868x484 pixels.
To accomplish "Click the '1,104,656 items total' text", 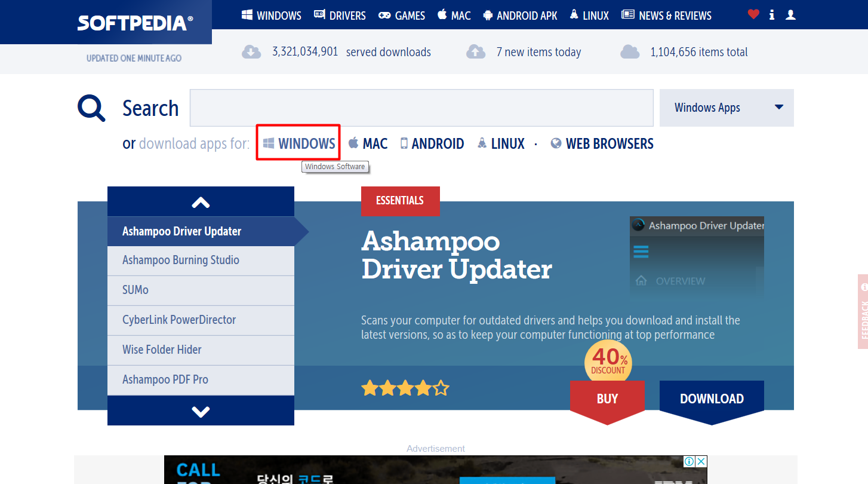I will (699, 52).
